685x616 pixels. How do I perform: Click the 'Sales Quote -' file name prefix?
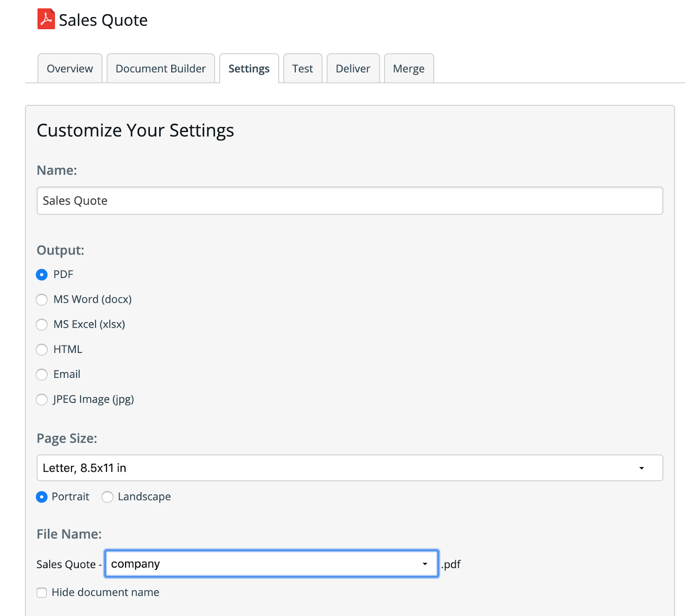click(x=69, y=564)
